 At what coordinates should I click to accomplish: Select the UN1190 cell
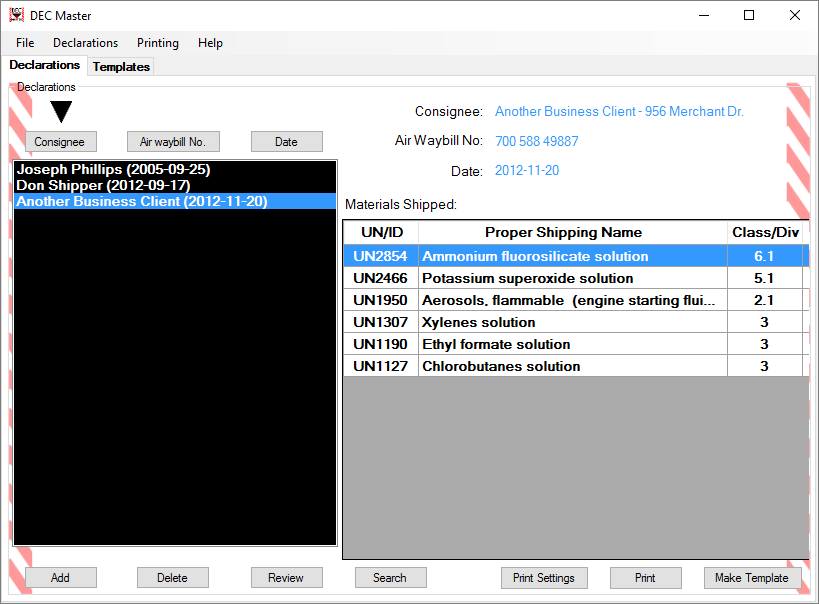point(381,344)
